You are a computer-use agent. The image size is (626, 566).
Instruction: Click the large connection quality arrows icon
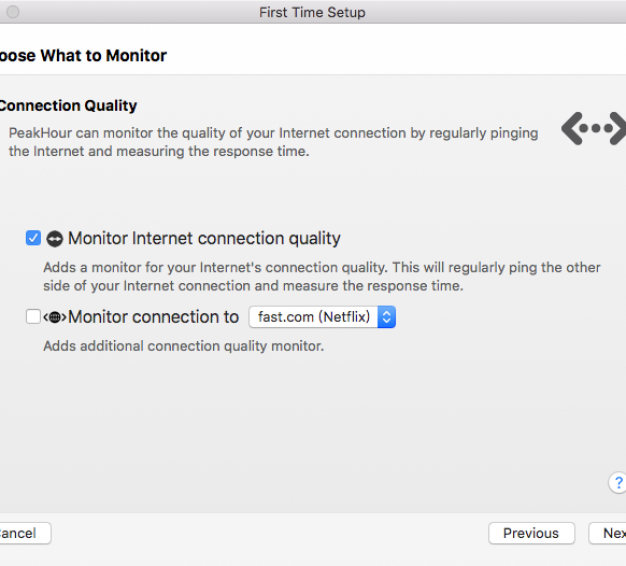click(x=594, y=129)
